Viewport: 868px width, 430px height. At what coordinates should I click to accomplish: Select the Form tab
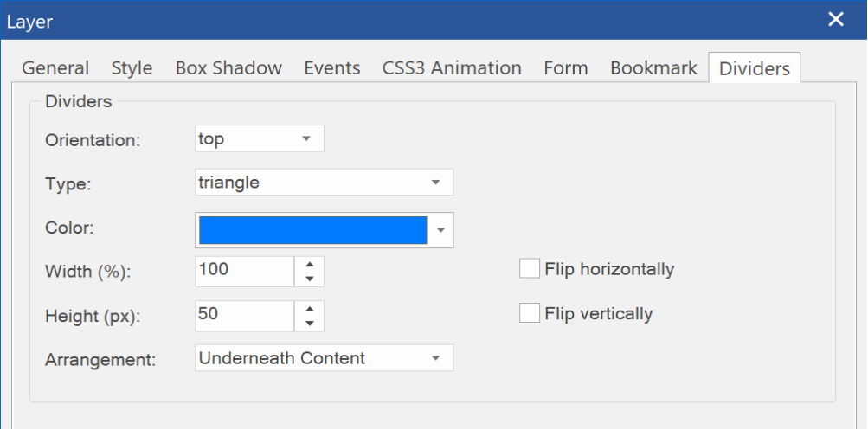point(566,68)
